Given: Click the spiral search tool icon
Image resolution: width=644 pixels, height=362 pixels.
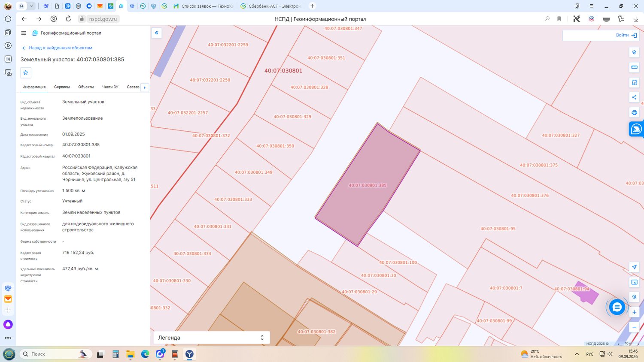Looking at the screenshot, I should (x=634, y=297).
